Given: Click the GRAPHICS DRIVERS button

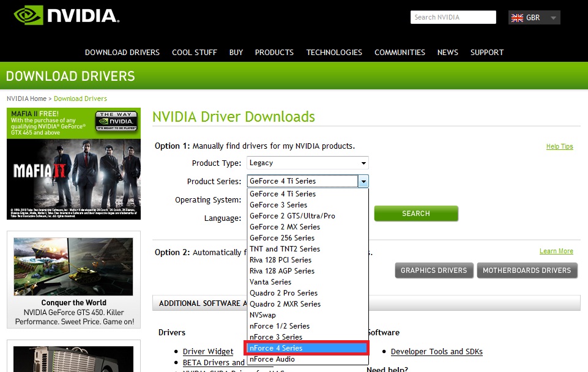Looking at the screenshot, I should click(x=434, y=270).
